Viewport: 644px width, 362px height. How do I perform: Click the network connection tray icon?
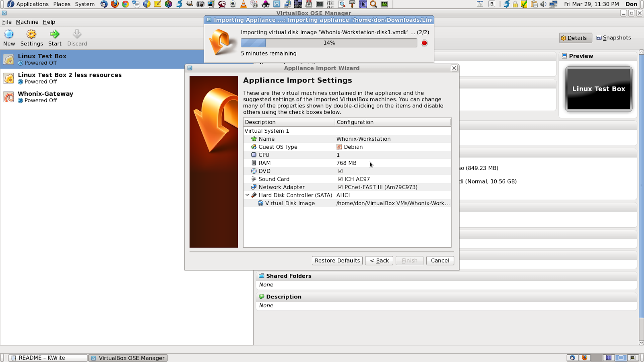pyautogui.click(x=553, y=4)
